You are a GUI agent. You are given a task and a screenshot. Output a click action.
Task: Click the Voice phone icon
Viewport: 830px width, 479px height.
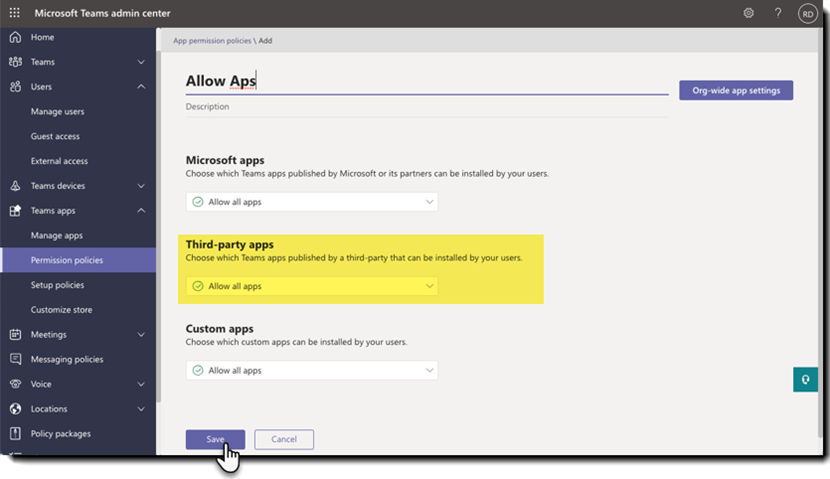pos(15,384)
